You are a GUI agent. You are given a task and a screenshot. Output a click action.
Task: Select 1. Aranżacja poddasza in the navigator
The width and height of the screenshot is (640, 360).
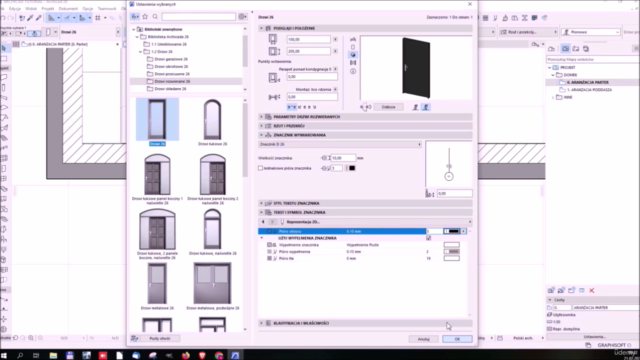click(589, 90)
